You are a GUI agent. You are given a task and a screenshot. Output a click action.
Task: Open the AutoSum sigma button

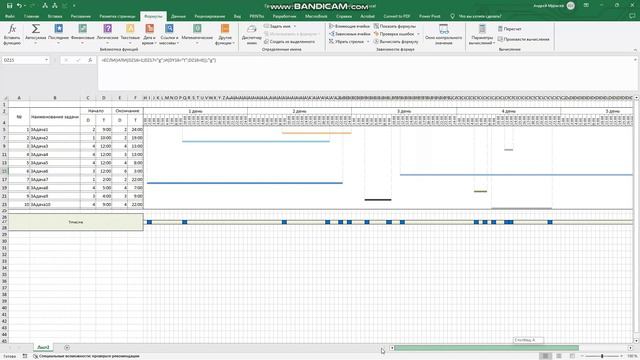(36, 35)
